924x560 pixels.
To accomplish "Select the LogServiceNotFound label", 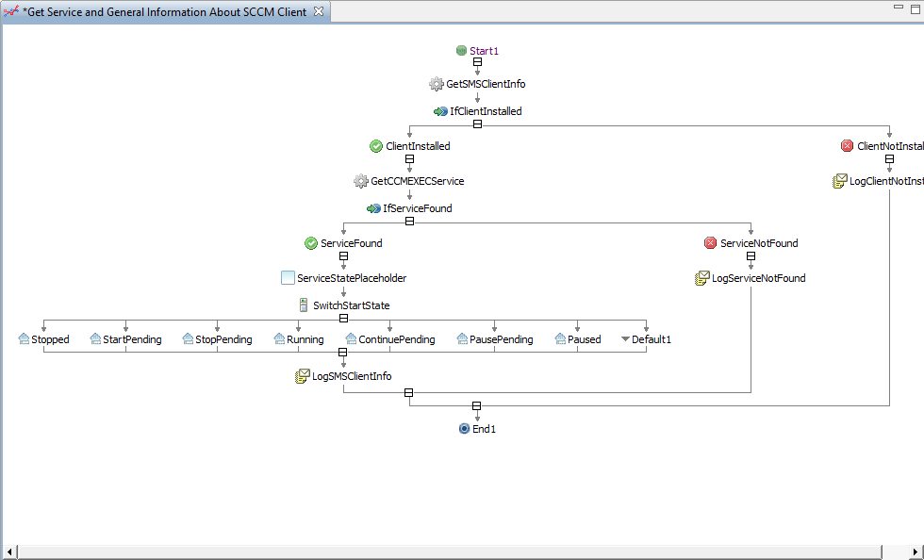I will pos(758,278).
